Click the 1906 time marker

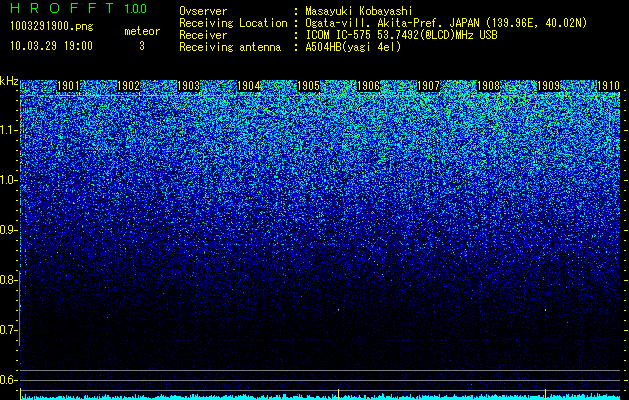[368, 86]
